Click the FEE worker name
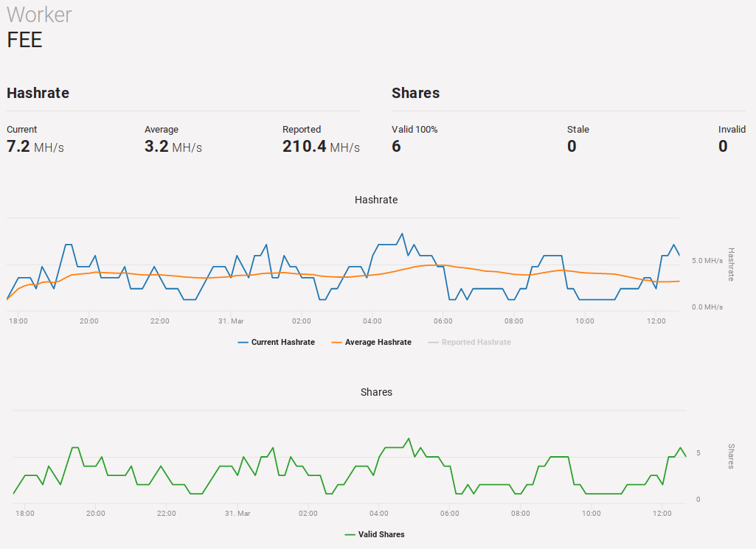Viewport: 756px width, 549px height. click(x=24, y=40)
